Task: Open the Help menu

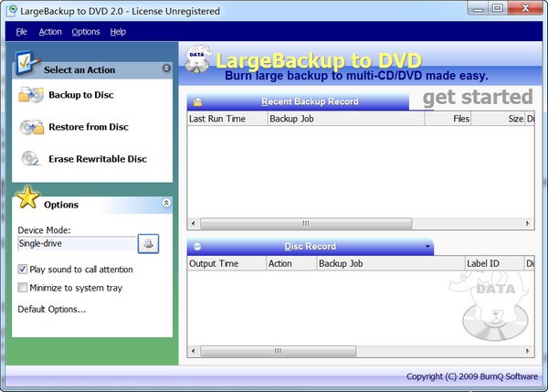Action: pyautogui.click(x=118, y=32)
